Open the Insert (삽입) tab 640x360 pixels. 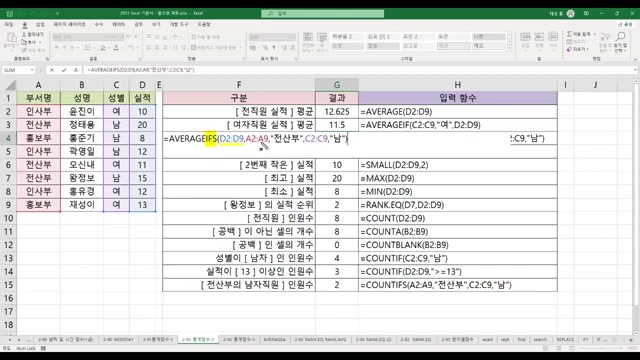[x=40, y=24]
